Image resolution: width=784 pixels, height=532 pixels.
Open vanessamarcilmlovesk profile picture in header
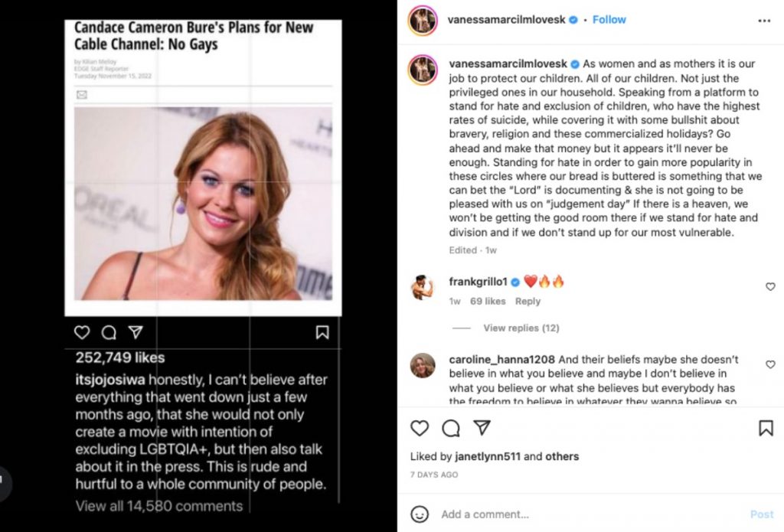[423, 21]
